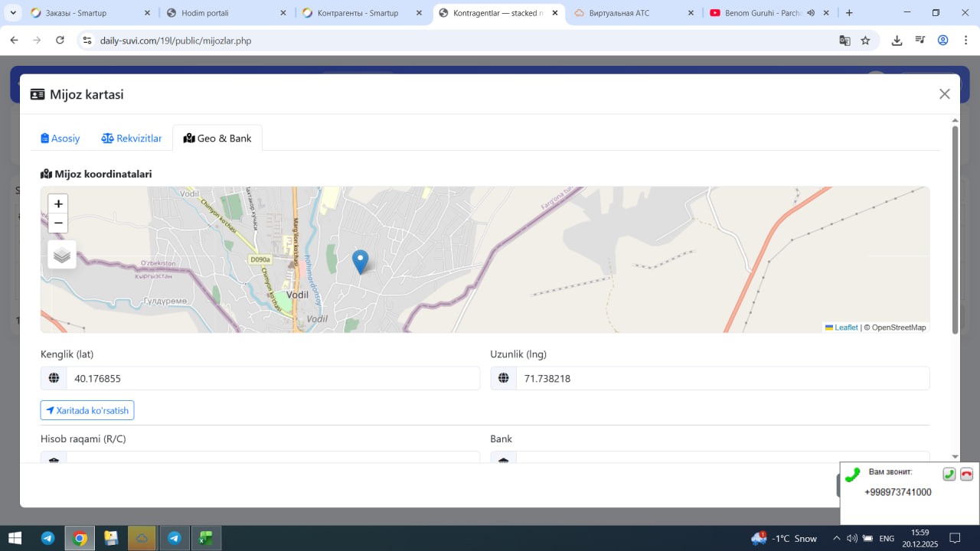Click the Uzunlik (lng) input field

click(723, 378)
